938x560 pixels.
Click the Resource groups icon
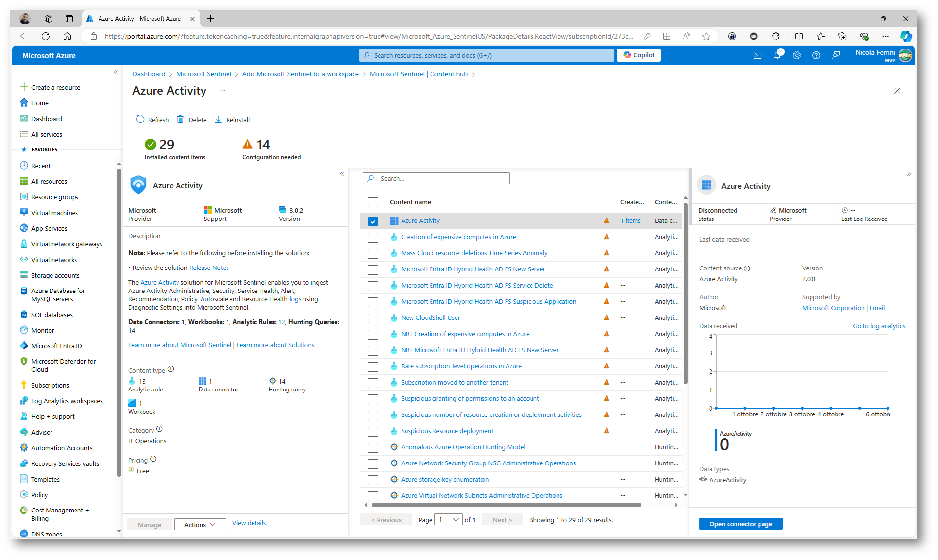(24, 197)
